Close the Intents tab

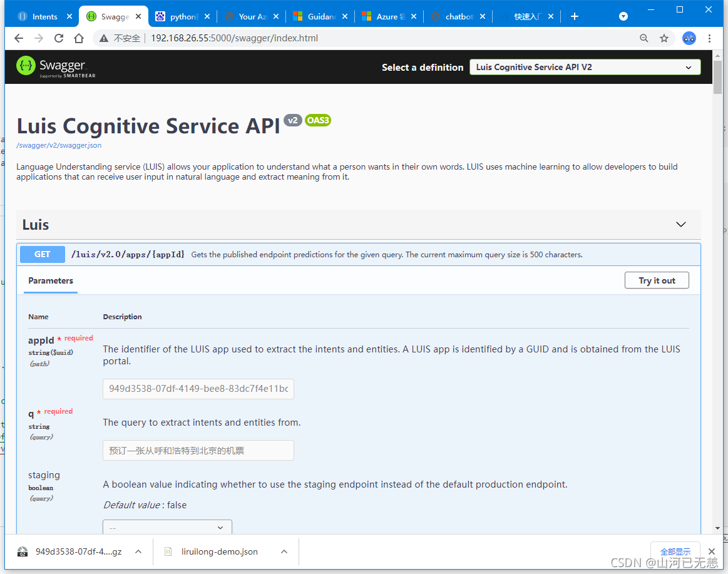tap(69, 16)
